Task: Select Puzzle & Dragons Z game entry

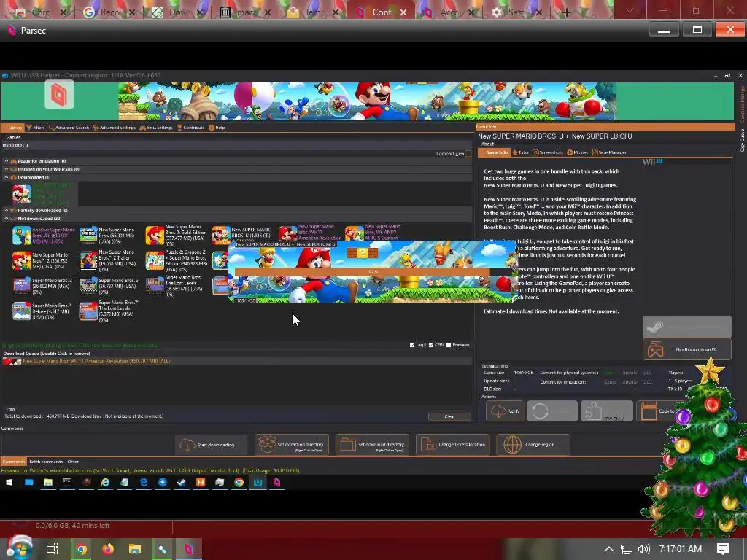Action: click(x=177, y=260)
